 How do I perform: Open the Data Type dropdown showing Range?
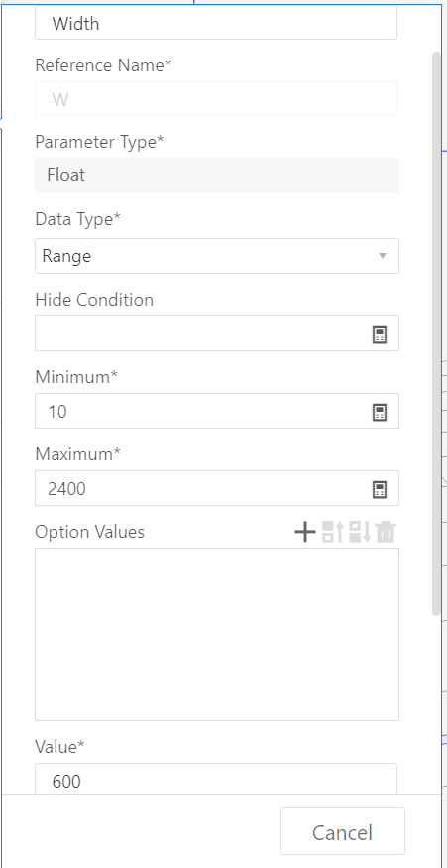[x=217, y=256]
